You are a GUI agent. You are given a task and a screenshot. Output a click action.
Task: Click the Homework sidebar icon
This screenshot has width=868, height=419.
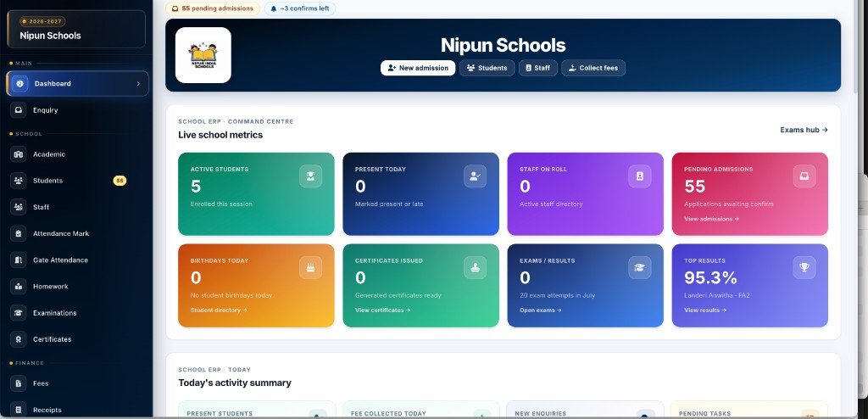pos(19,287)
